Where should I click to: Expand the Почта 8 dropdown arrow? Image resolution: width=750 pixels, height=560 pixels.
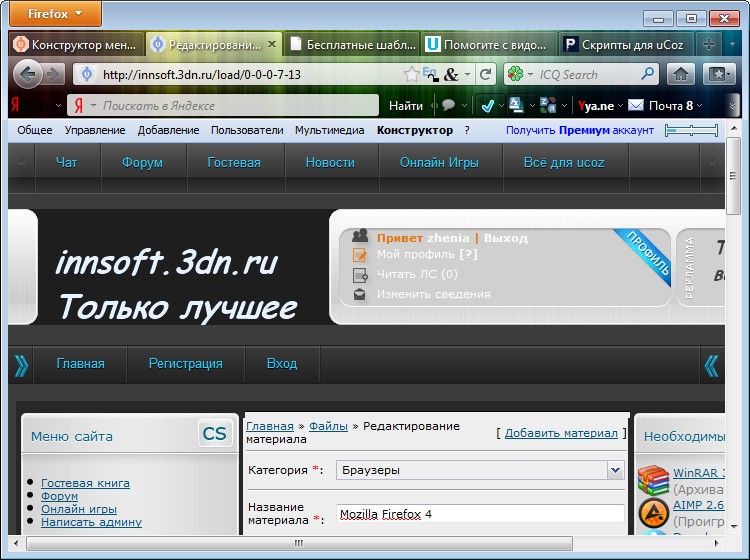pos(700,105)
